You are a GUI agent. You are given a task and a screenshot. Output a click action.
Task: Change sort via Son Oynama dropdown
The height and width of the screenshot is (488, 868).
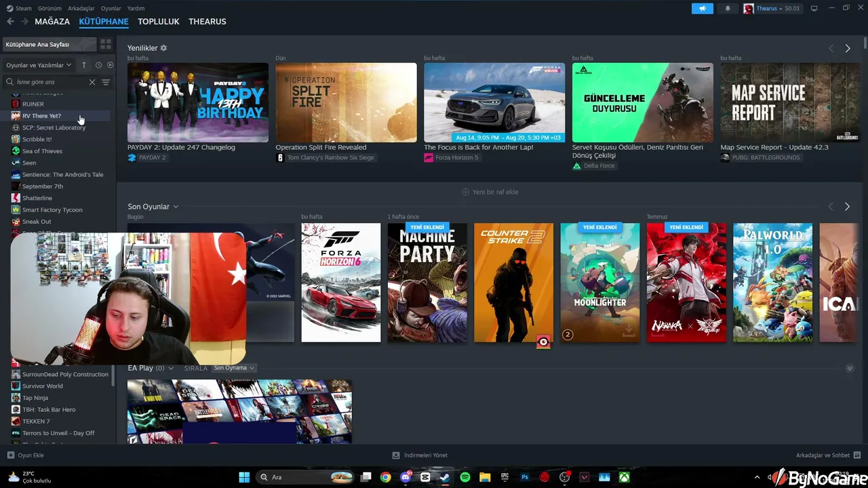click(x=234, y=368)
